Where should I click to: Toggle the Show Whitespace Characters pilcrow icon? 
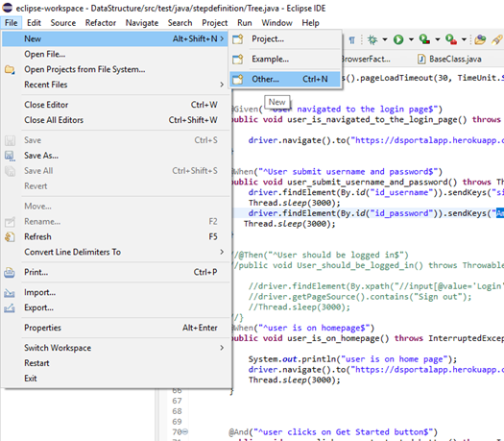[352, 40]
